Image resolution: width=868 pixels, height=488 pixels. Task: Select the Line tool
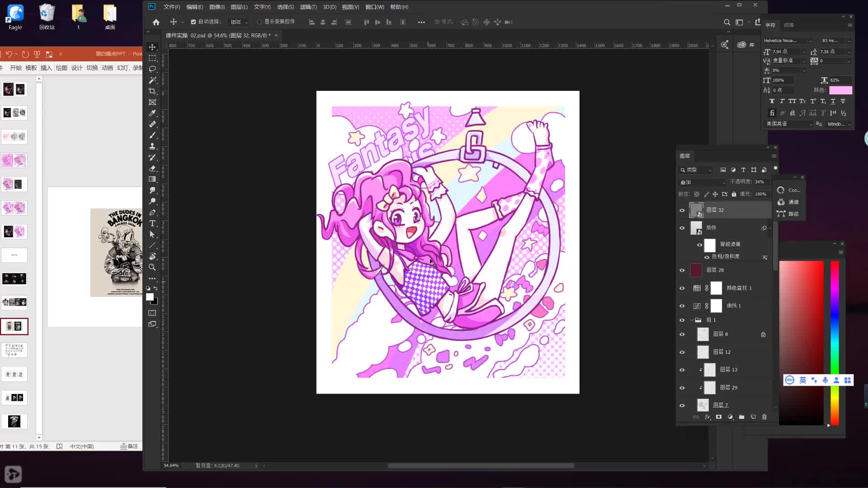coord(152,245)
